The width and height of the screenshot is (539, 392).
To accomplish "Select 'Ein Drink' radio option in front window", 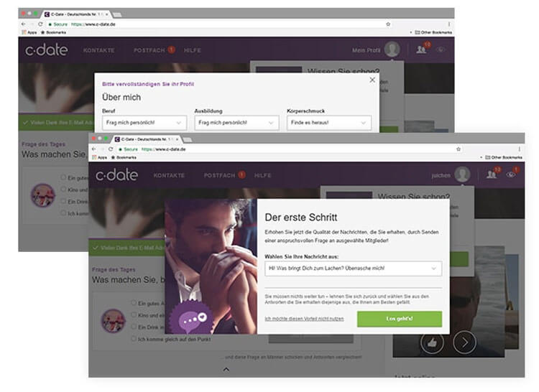I will click(134, 327).
